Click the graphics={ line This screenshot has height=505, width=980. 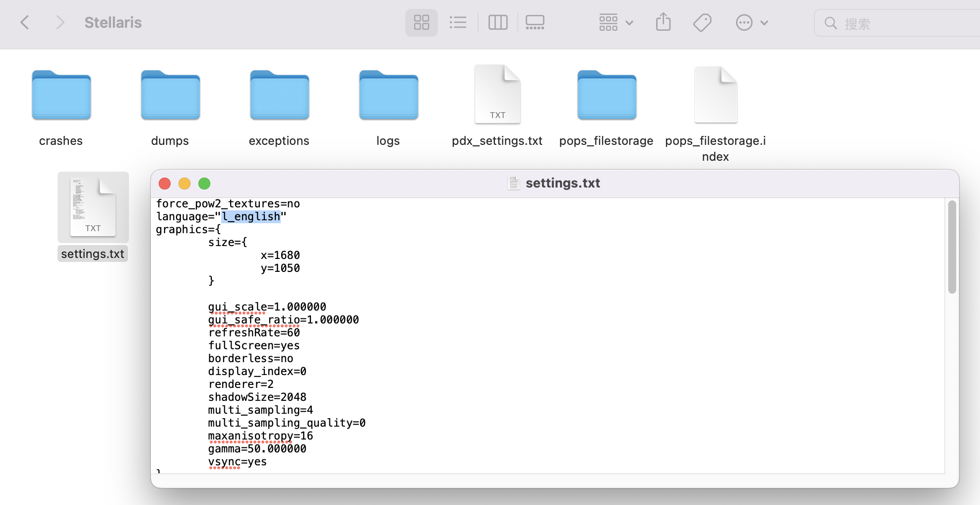[188, 230]
